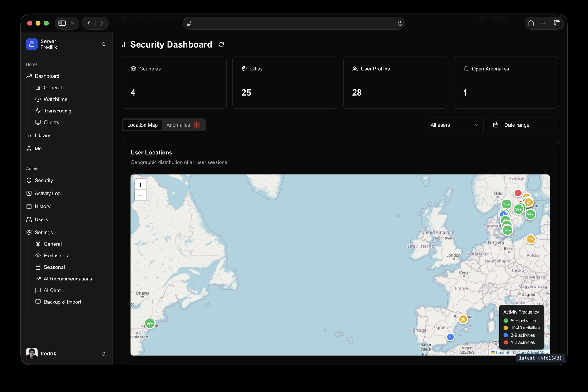
Task: Open the Date range picker
Action: tap(523, 125)
